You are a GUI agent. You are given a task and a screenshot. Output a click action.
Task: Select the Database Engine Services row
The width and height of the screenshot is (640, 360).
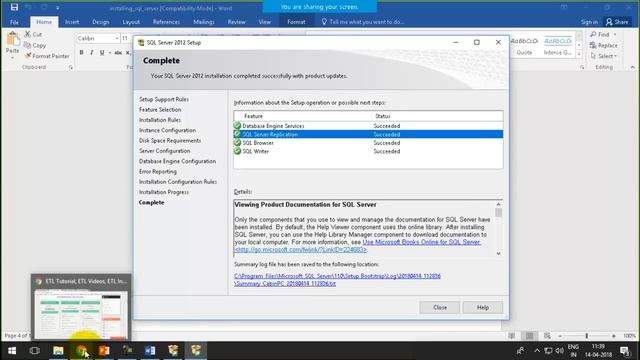(368, 126)
